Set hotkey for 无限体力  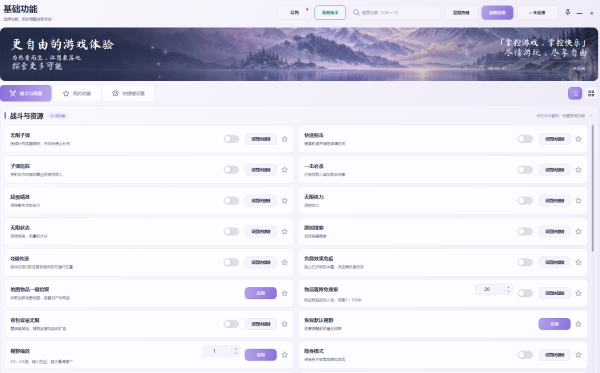[x=554, y=201]
